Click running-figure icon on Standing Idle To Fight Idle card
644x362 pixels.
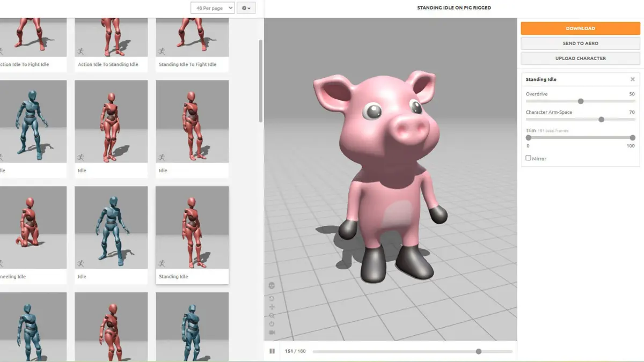(162, 51)
